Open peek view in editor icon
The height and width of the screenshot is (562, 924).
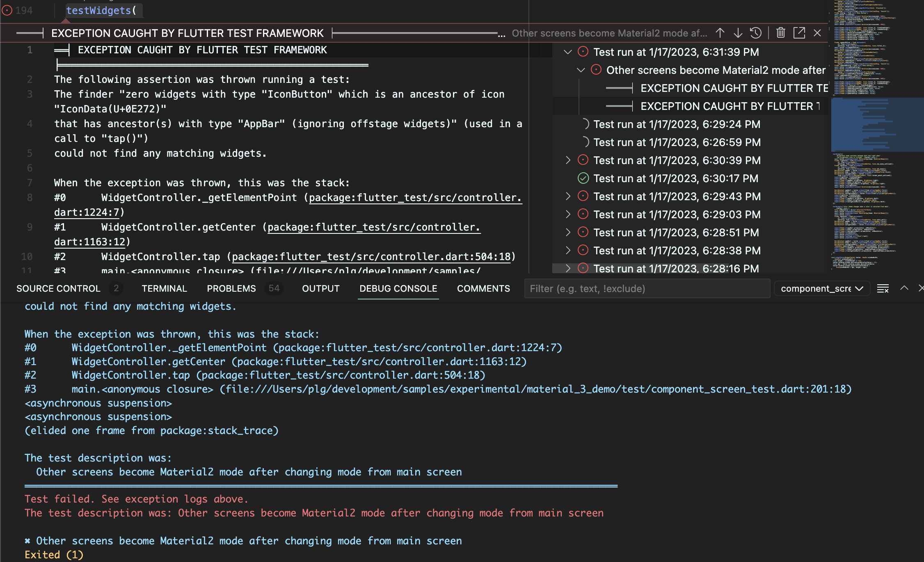coord(799,33)
